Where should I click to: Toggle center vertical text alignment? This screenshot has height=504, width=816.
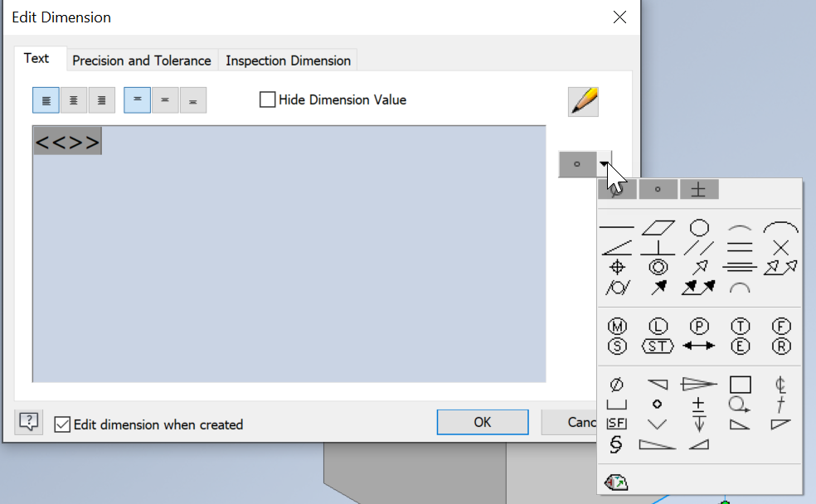[x=165, y=99]
